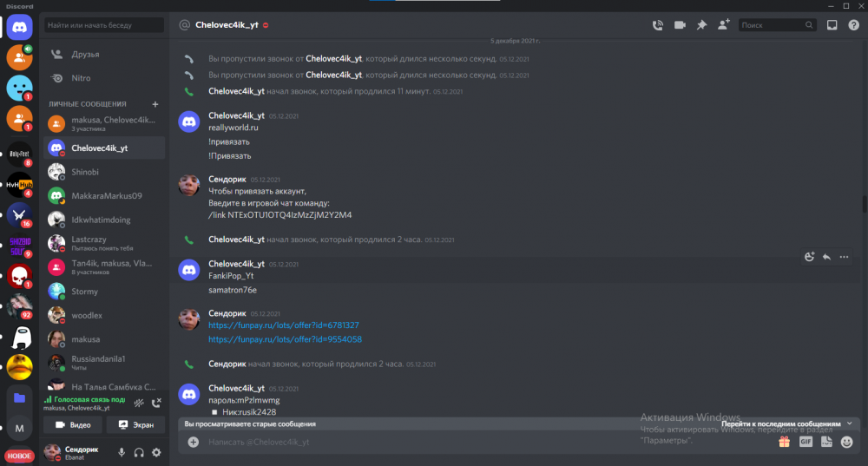Click the Видео button
868x466 pixels.
point(73,425)
